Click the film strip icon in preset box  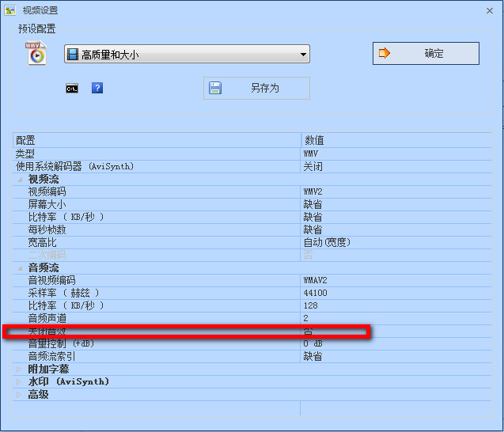coord(74,55)
